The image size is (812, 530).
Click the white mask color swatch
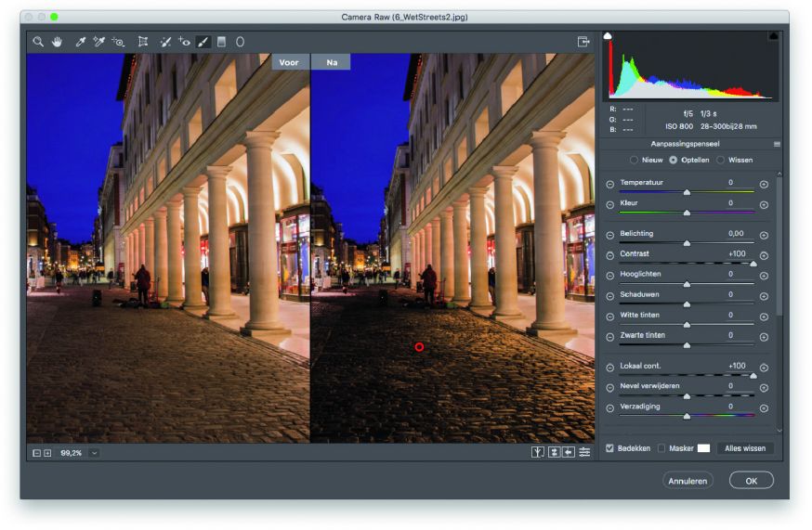pos(703,448)
